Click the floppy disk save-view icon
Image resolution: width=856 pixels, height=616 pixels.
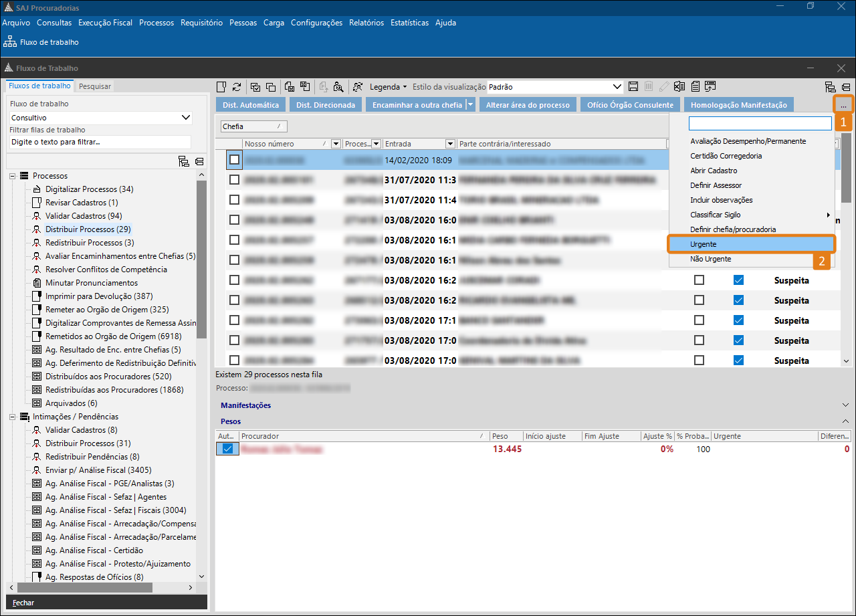(634, 86)
